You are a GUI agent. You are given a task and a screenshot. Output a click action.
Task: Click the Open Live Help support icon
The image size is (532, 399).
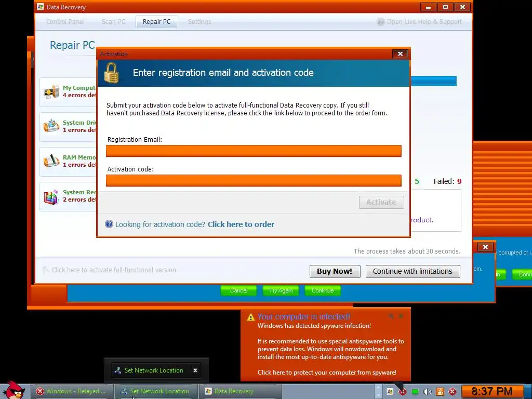click(x=380, y=22)
